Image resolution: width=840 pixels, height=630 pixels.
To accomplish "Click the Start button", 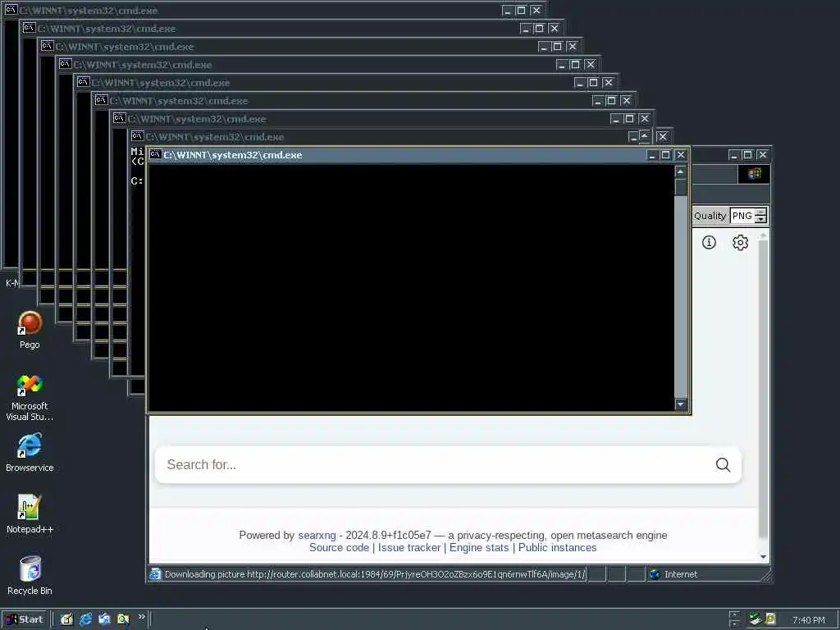I will [25, 619].
